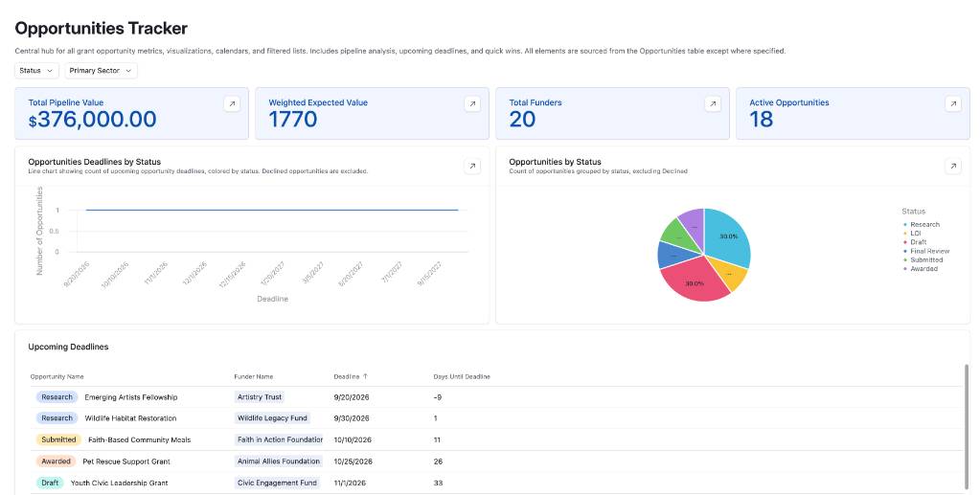Click the 11/1/2026 deadline cell in table
Viewport: 980px width, 495px height.
(350, 484)
